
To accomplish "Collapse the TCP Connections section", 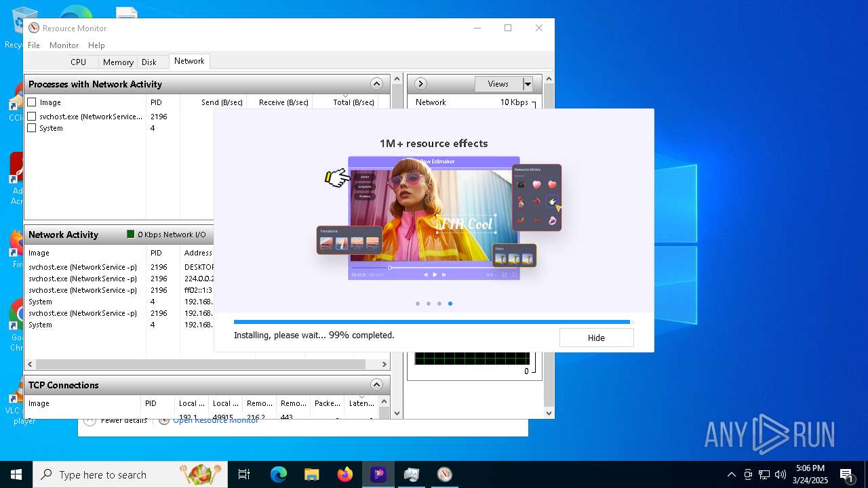I will [x=376, y=385].
